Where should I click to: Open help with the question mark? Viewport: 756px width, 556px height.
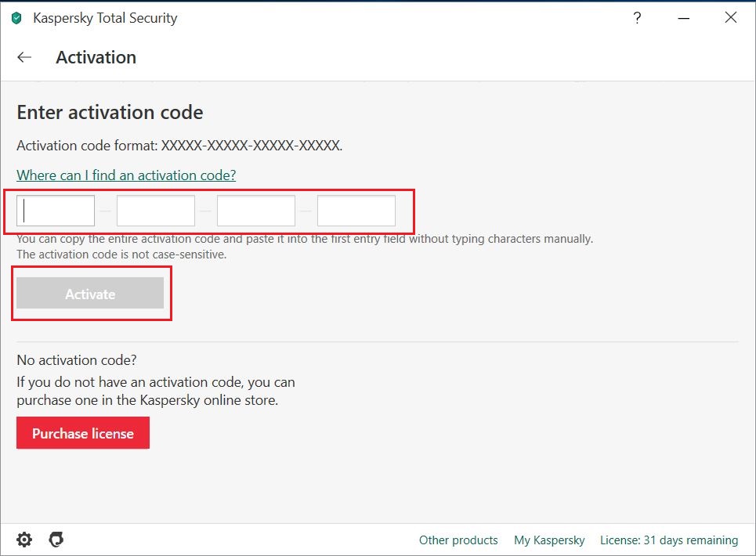[637, 18]
